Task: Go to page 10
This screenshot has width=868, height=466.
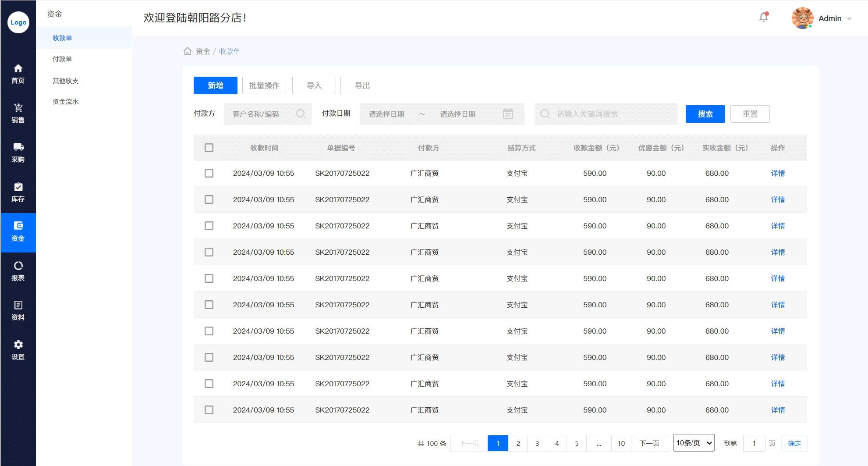Action: 621,443
